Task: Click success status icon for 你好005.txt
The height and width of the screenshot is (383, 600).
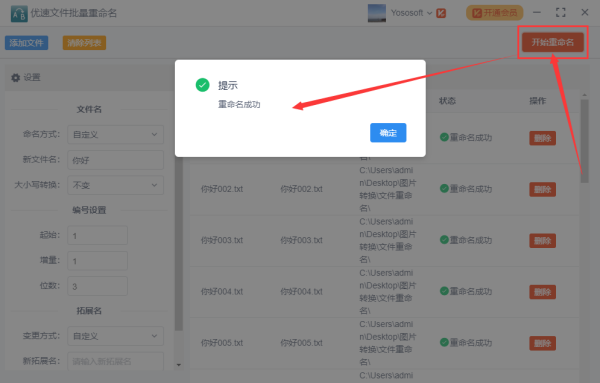Action: (x=444, y=342)
